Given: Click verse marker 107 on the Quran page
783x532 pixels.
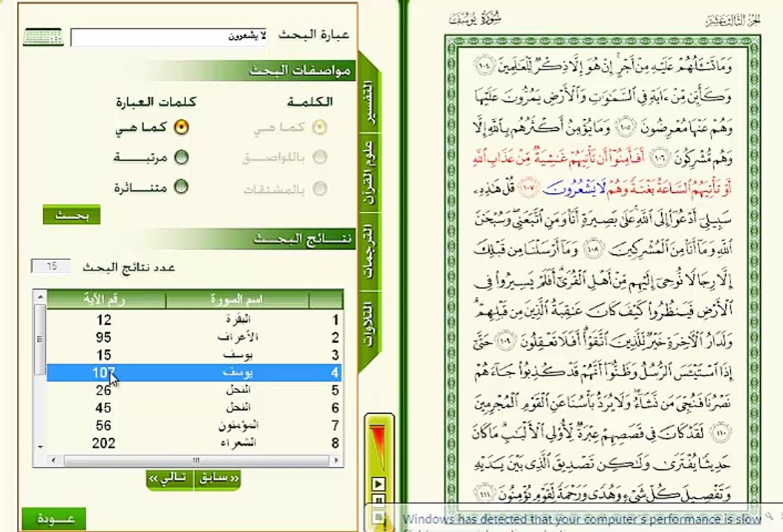Looking at the screenshot, I should 529,188.
